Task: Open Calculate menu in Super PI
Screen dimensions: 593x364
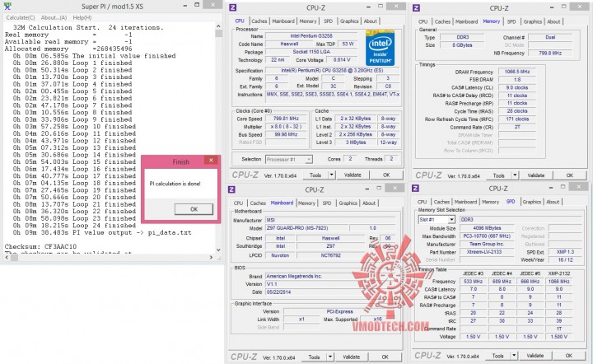Action: point(21,18)
